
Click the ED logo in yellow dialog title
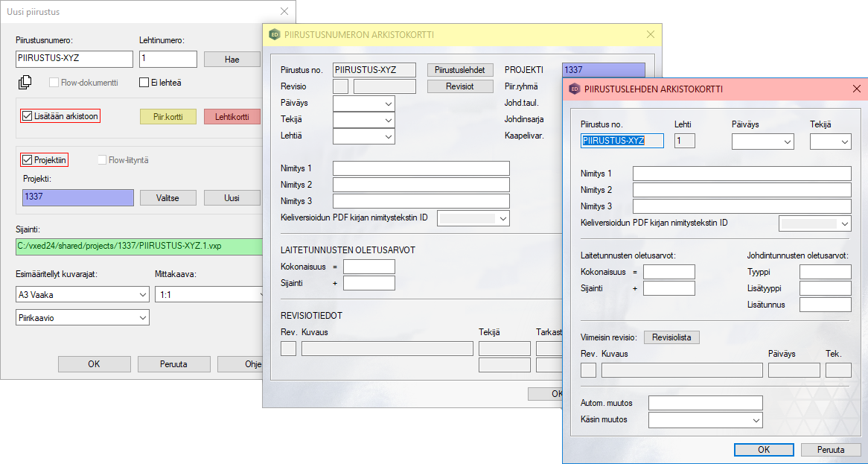(x=274, y=34)
